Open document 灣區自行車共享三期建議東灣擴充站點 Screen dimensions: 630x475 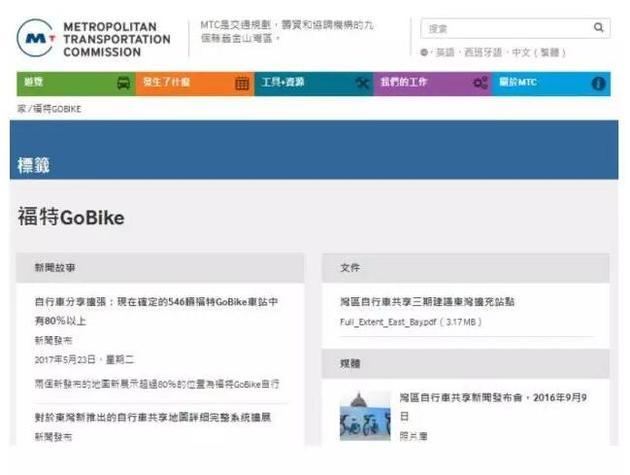[428, 301]
